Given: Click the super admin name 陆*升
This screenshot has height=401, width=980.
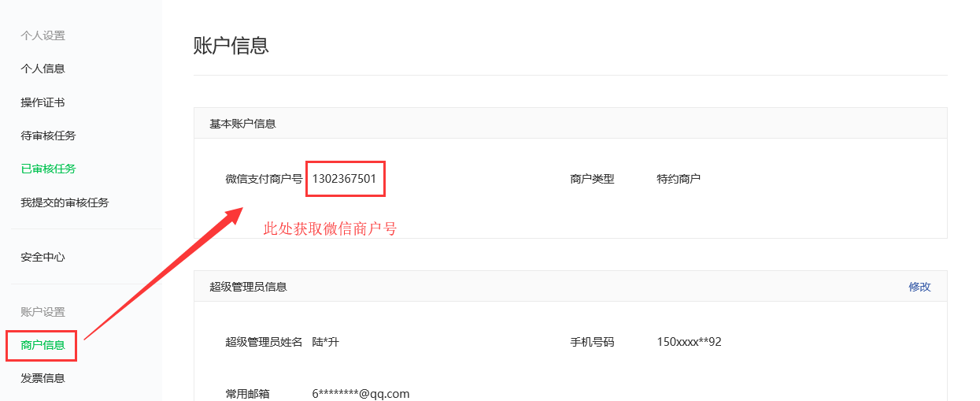Looking at the screenshot, I should tap(325, 342).
